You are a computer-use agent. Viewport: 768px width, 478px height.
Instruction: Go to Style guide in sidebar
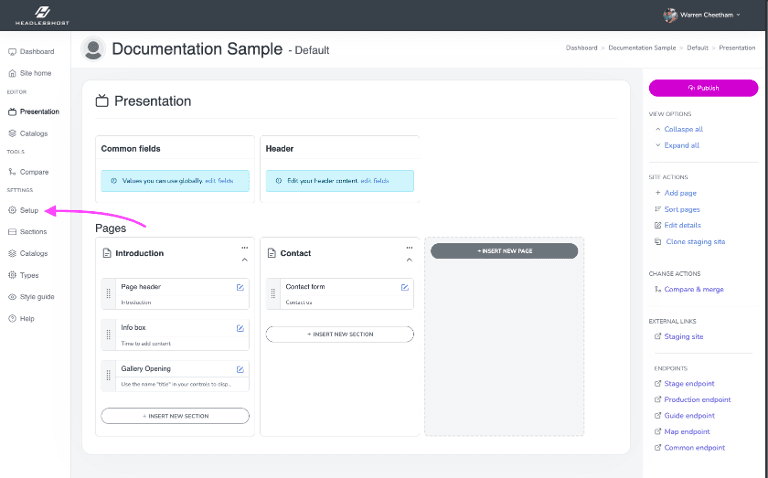37,296
